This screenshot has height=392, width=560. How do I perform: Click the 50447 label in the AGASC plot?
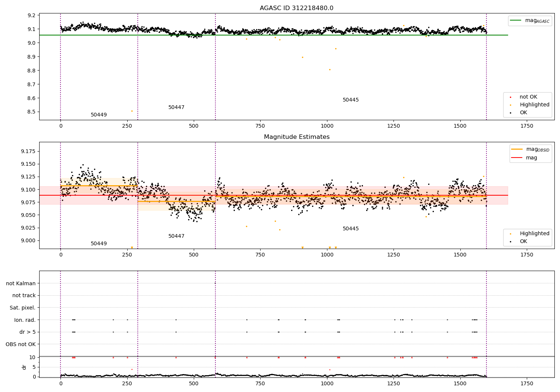tap(176, 108)
